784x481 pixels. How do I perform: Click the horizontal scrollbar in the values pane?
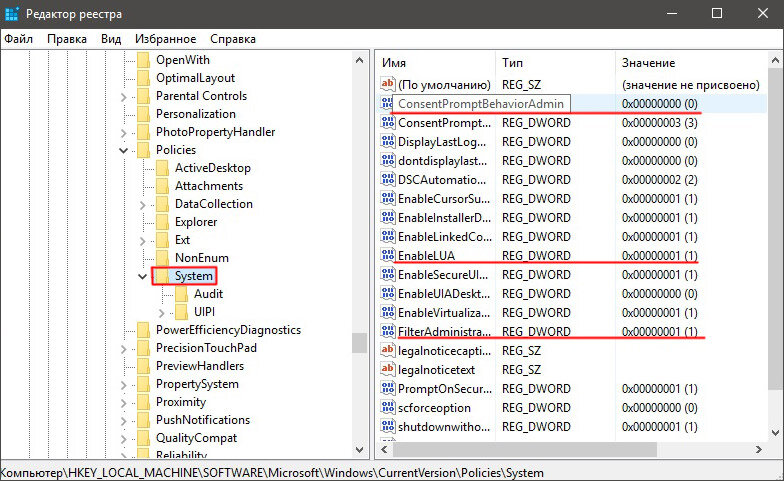[x=524, y=450]
